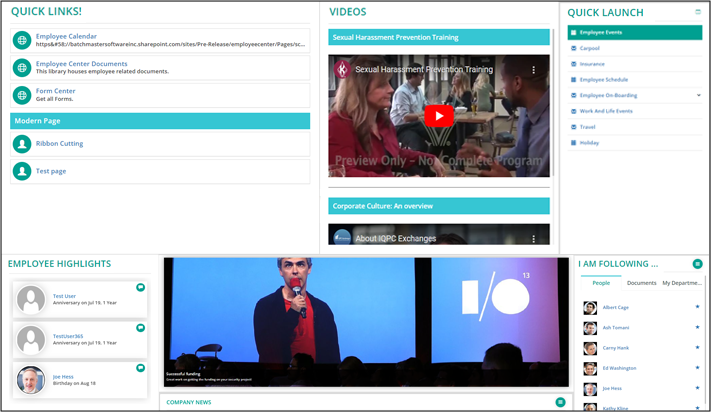Switch to the Documents tab

641,283
